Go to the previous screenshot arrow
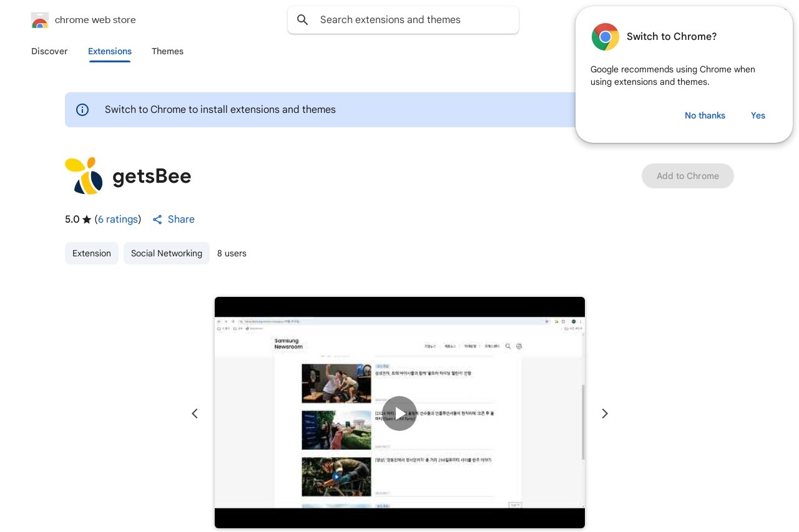 (x=195, y=414)
